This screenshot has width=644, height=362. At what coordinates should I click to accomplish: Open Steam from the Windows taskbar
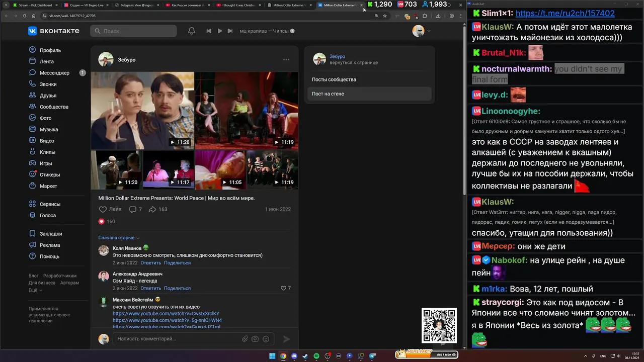[305, 356]
